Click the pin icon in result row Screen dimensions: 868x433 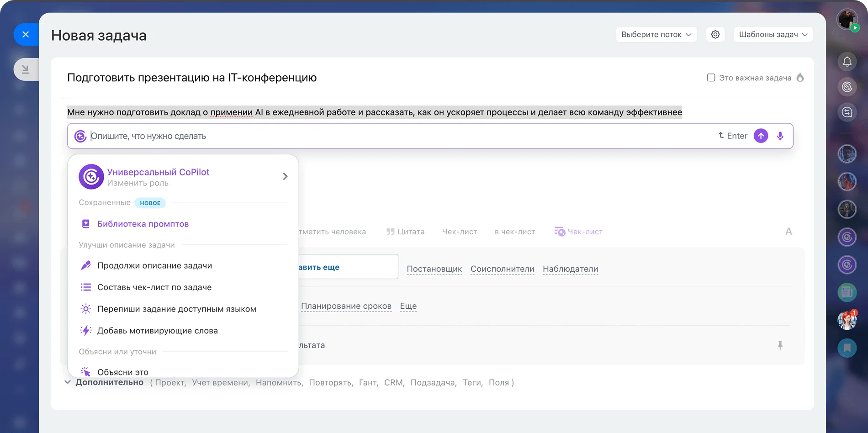[780, 345]
